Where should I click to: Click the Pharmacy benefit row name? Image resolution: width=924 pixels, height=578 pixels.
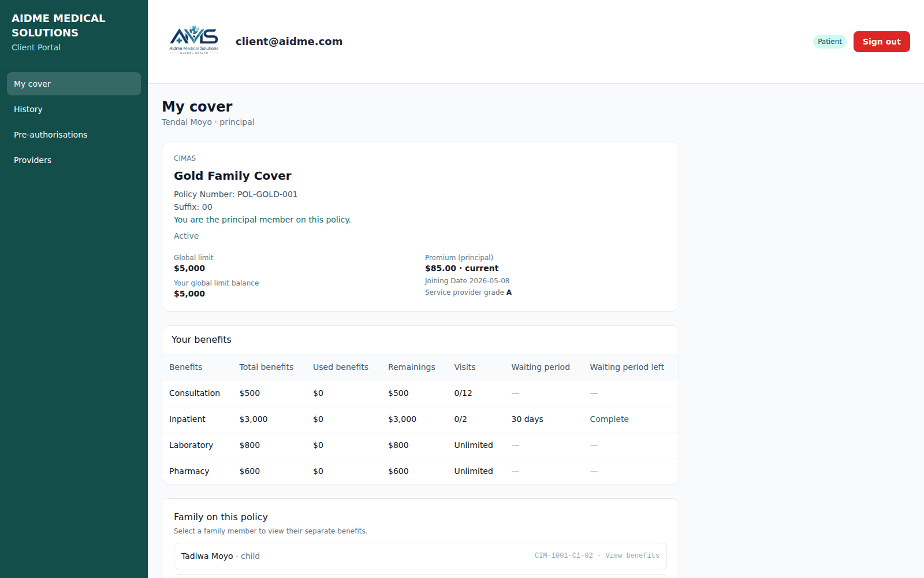coord(189,471)
